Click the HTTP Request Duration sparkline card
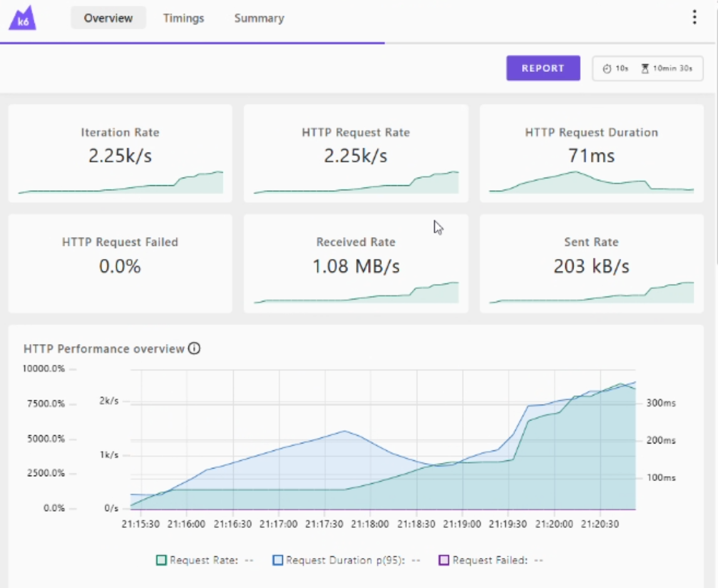 pos(591,153)
